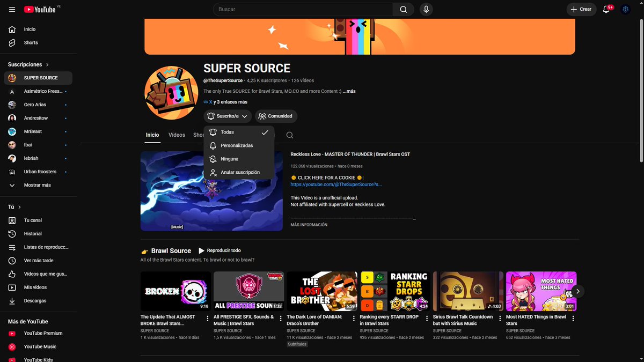Open Gero Arias subscription
The height and width of the screenshot is (362, 644).
point(38,105)
